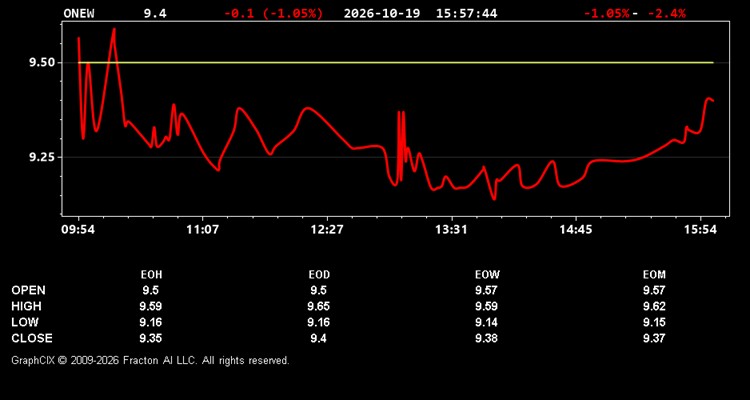Viewport: 750px width, 400px height.
Task: Click the EOM close value 9.37
Action: click(x=654, y=338)
